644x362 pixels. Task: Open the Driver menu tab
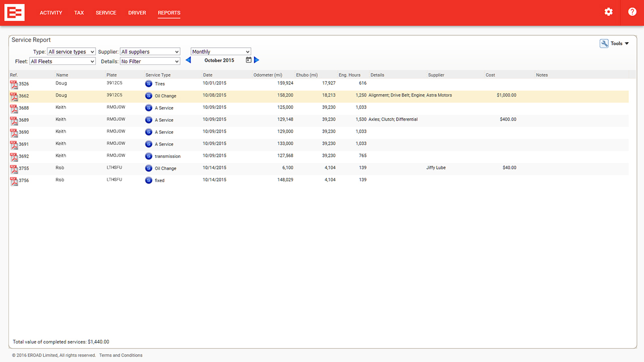[137, 13]
